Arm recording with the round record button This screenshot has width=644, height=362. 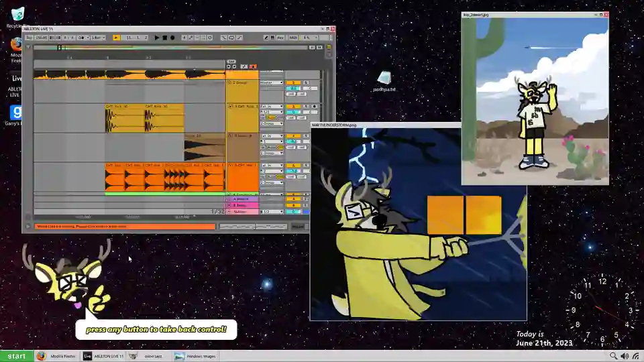(x=172, y=38)
